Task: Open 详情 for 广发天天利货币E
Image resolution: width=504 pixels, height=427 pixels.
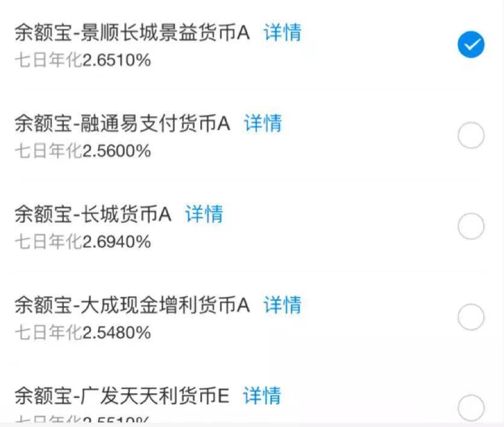Action: click(x=262, y=396)
